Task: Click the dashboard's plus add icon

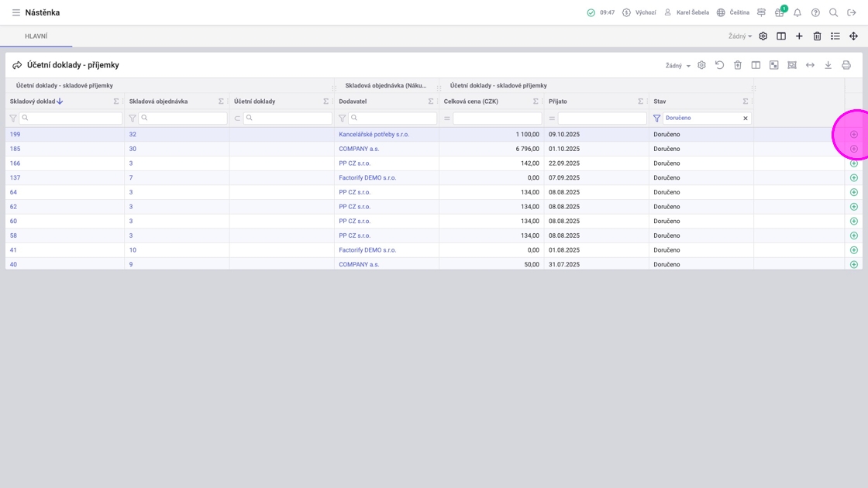Action: pyautogui.click(x=799, y=36)
